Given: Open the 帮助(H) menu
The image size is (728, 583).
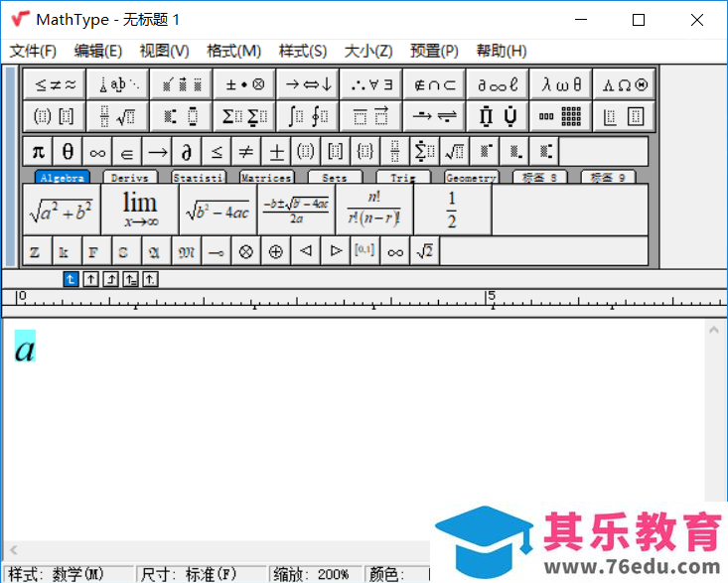Looking at the screenshot, I should (x=502, y=51).
